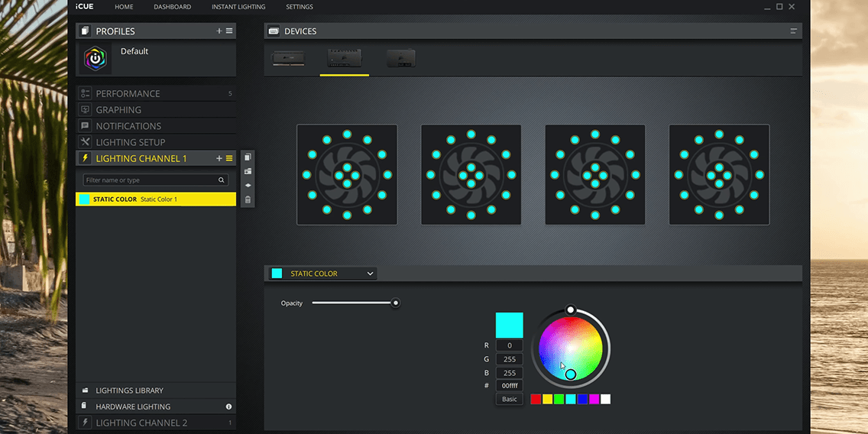The image size is (868, 434).
Task: Pick the cyan basic color swatch
Action: pos(571,399)
